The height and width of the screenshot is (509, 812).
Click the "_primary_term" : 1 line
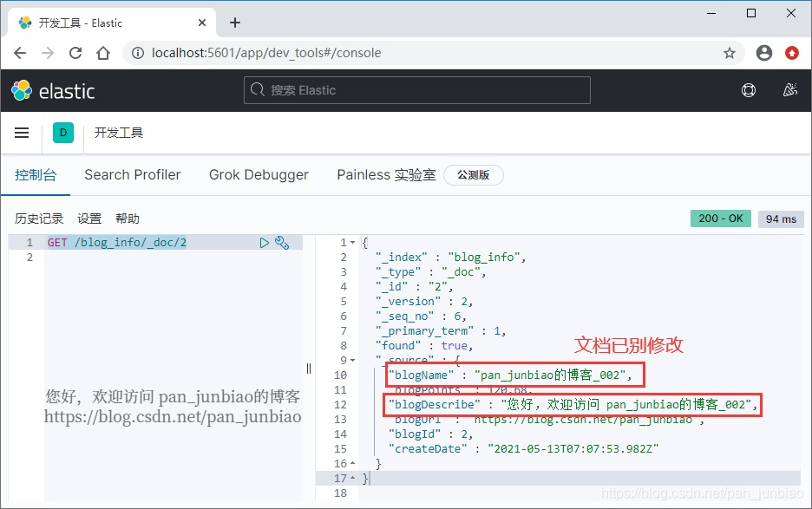point(441,331)
